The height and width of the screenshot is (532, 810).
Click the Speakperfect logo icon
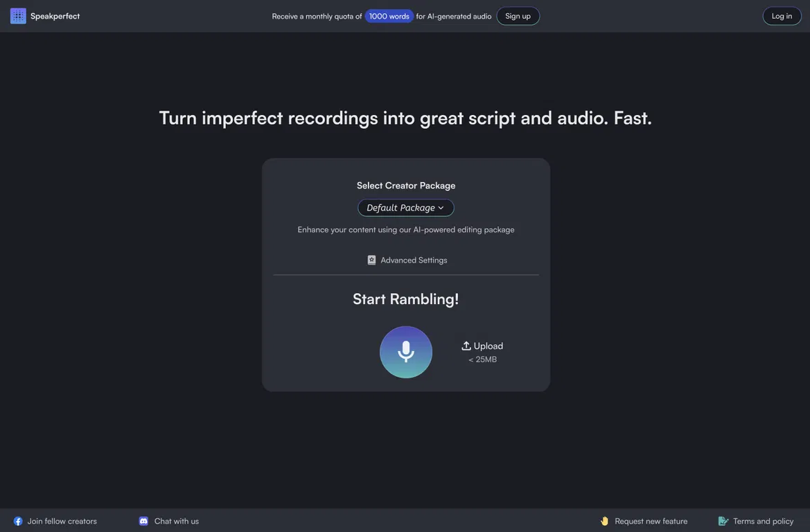18,16
